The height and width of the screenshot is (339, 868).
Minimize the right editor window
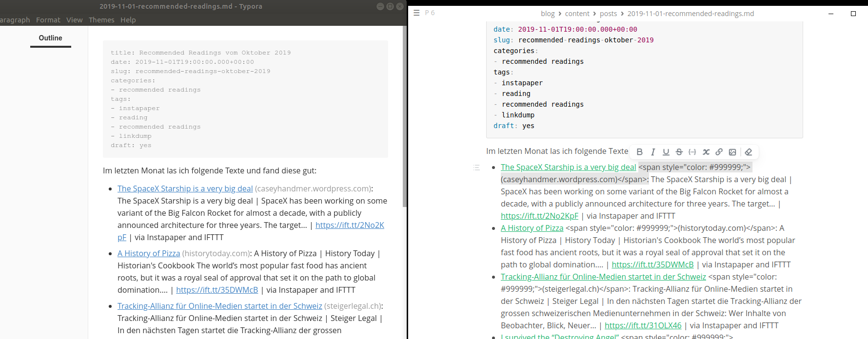pos(831,14)
